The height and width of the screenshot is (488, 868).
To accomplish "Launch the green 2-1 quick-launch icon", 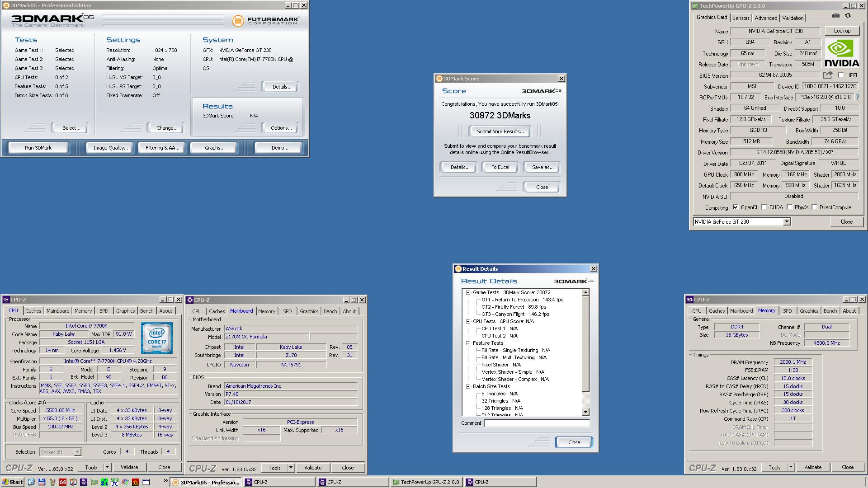I will click(x=104, y=482).
